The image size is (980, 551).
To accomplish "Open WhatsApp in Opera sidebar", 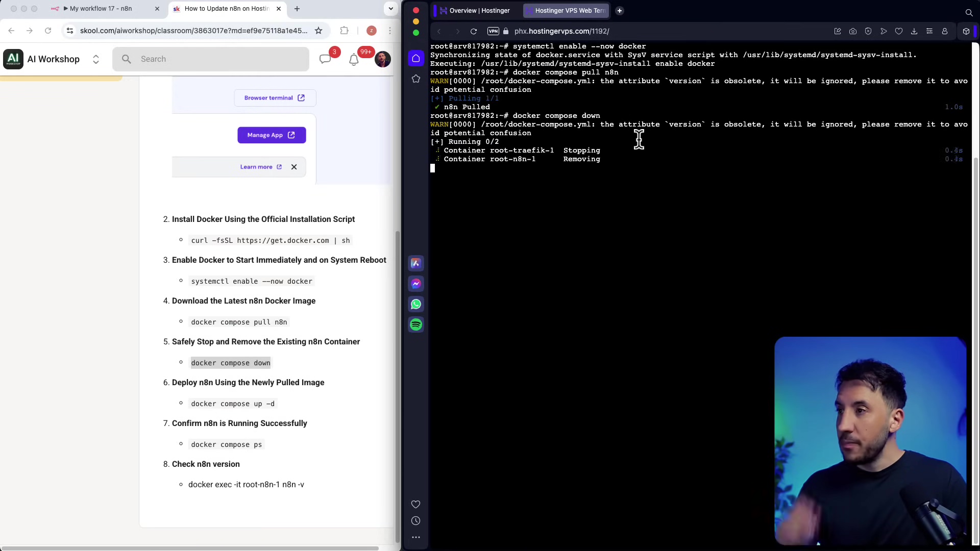I will 416,304.
